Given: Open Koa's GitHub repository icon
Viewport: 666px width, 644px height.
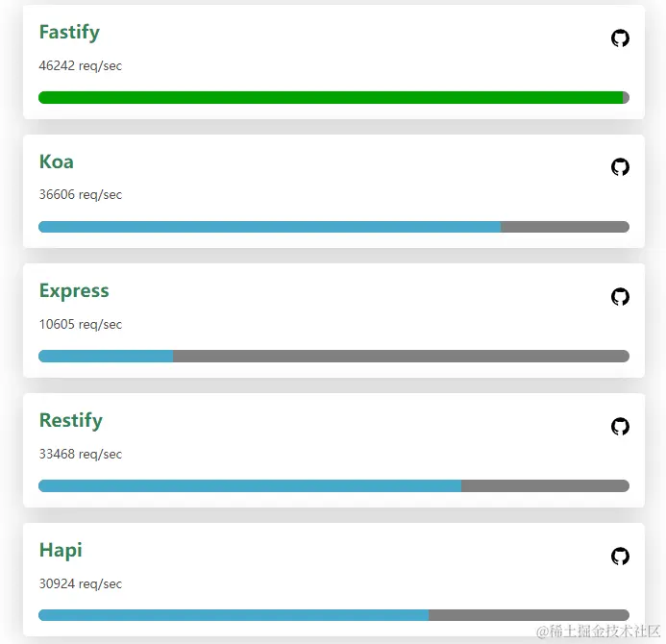Looking at the screenshot, I should click(x=620, y=167).
